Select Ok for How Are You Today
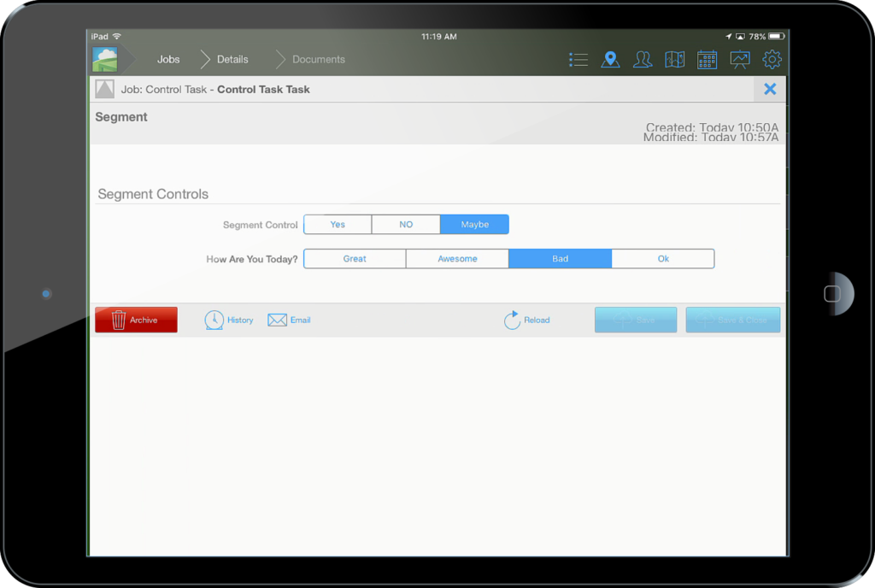 click(x=663, y=258)
